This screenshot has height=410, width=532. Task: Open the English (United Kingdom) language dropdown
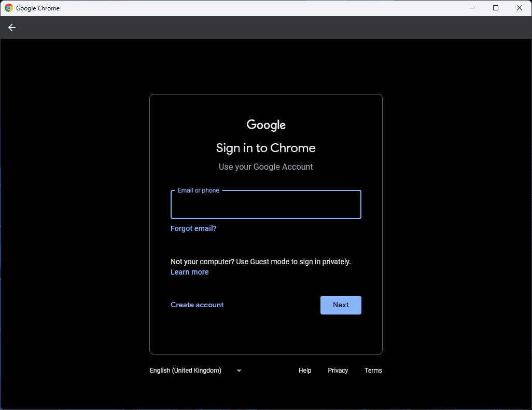pos(196,371)
